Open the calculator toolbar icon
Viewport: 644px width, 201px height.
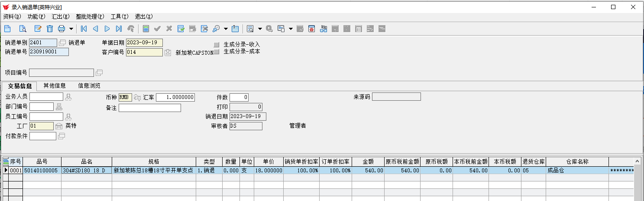point(146,29)
